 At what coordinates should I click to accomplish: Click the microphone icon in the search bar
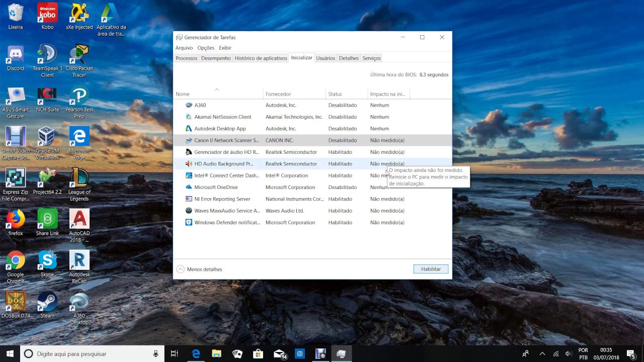[156, 353]
